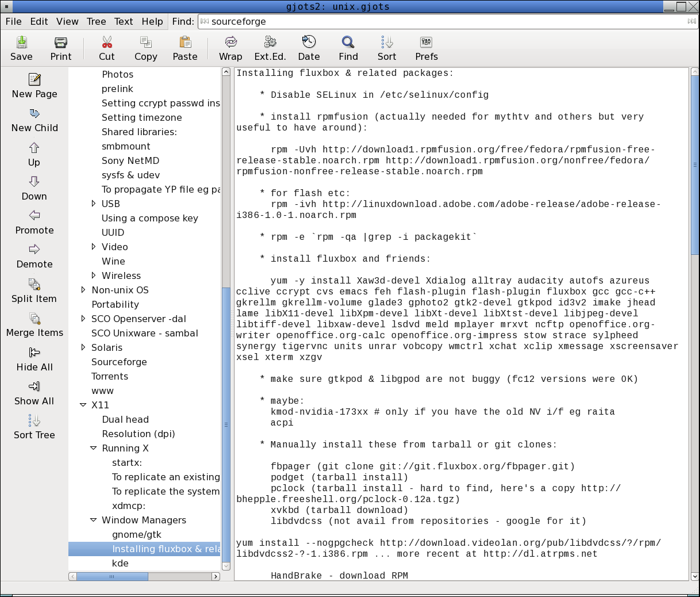This screenshot has height=597, width=700.
Task: Click the Sort Tree button
Action: pyautogui.click(x=34, y=427)
